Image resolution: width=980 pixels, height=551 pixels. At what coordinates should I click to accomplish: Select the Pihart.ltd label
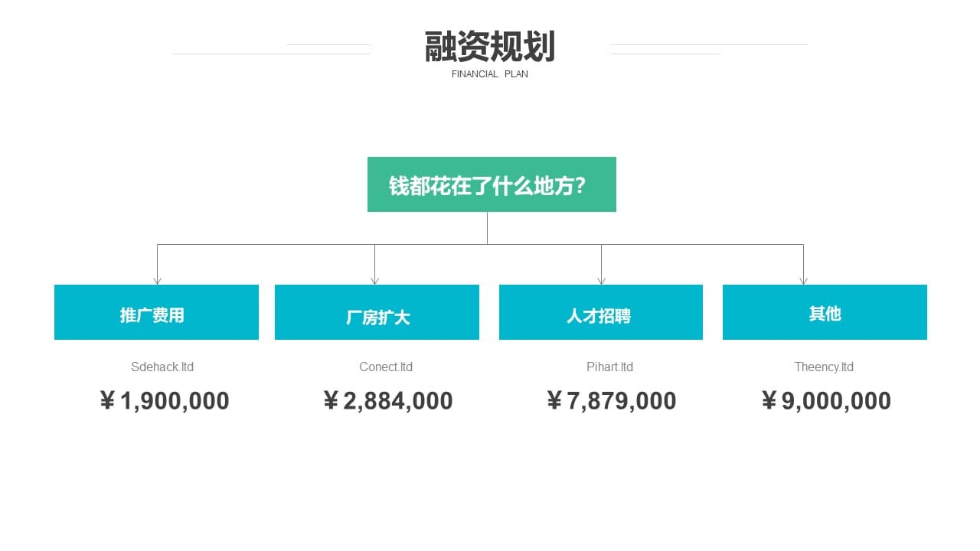pos(610,367)
